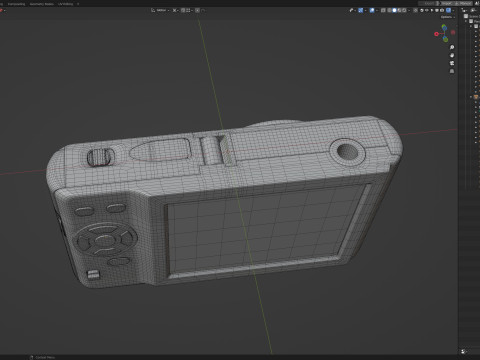The image size is (480, 360).
Task: Toggle X-ray mode
Action: pos(383,10)
